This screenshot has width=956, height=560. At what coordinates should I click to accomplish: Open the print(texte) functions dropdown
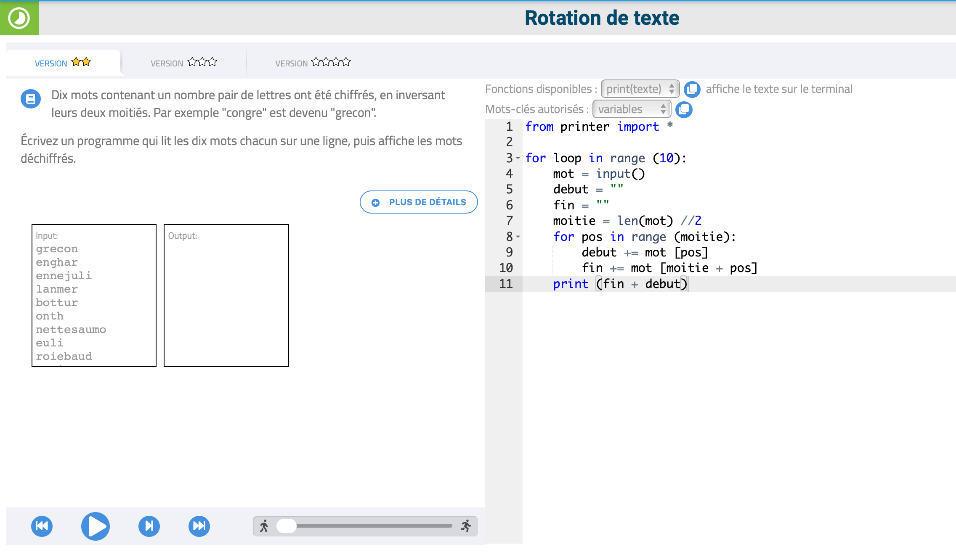[640, 89]
